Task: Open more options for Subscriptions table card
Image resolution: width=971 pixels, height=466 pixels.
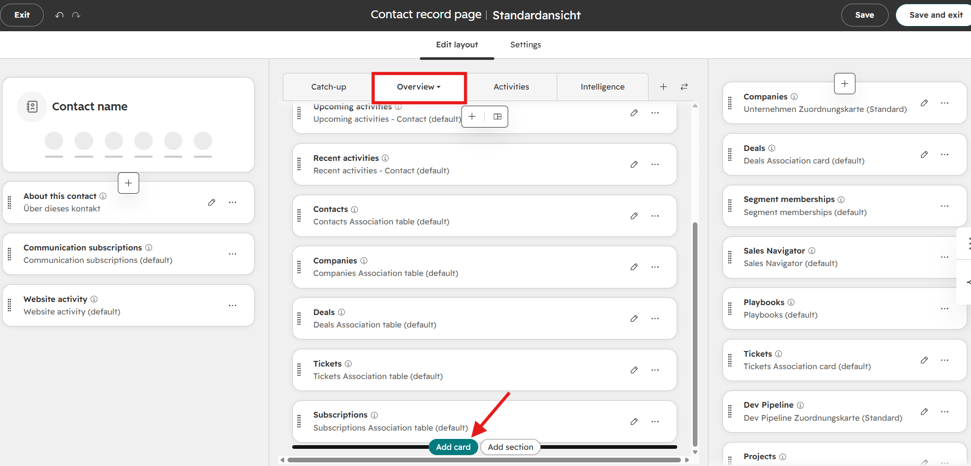Action: (655, 421)
